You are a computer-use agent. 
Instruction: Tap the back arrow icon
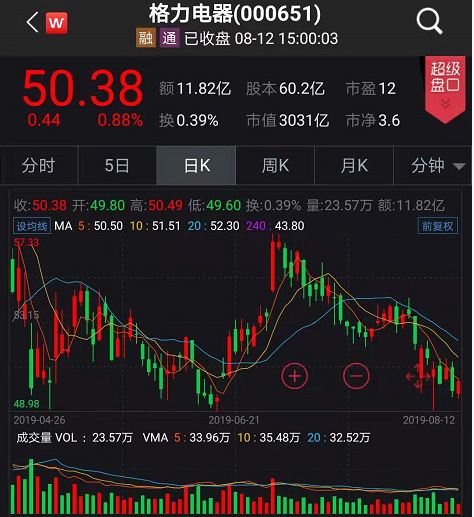(x=32, y=22)
